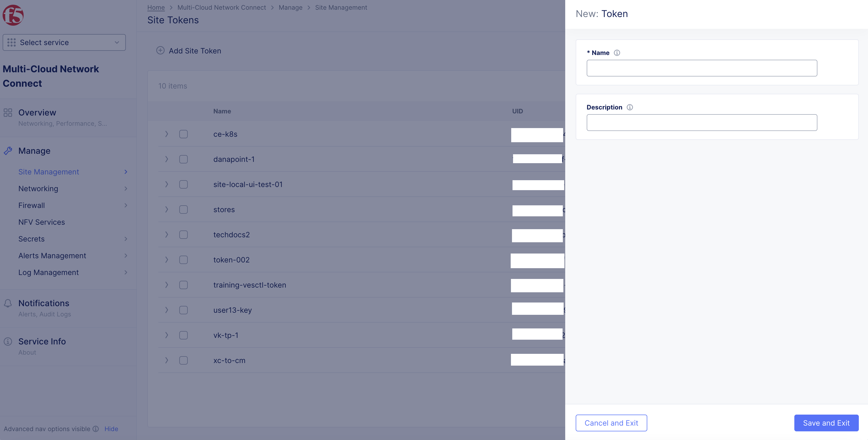Check the checkbox for ce-k8s token
The image size is (868, 440).
(x=183, y=134)
